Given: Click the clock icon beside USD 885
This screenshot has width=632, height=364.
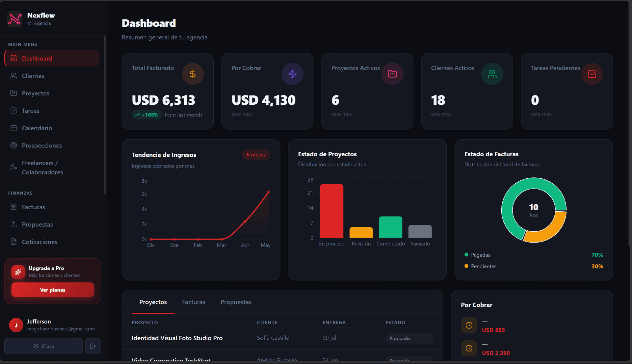Looking at the screenshot, I should (x=469, y=325).
